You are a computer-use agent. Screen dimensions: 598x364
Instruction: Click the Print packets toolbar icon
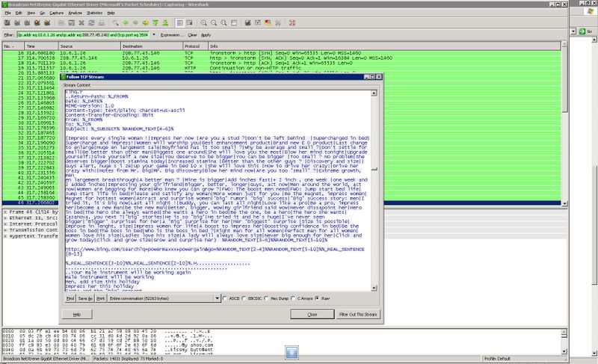(x=102, y=23)
